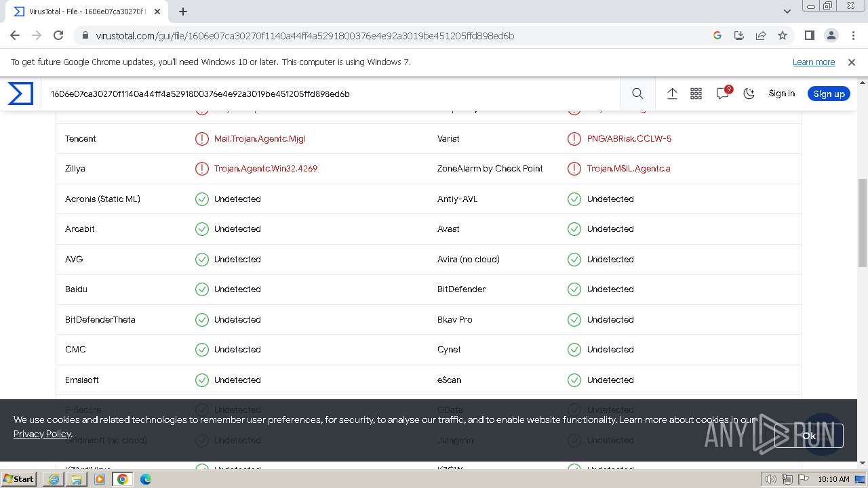Open notifications comment icon

coord(723,94)
